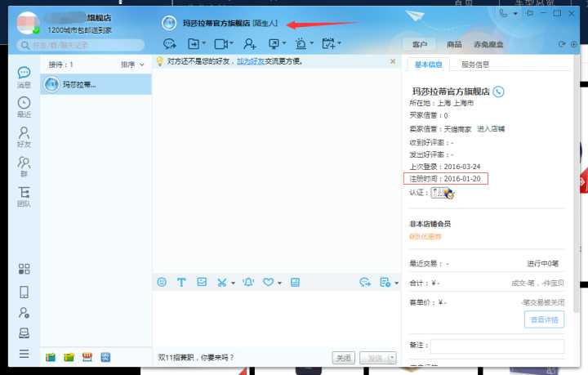This screenshot has width=588, height=375.
Task: Open the 好友 friends list icon
Action: [24, 136]
